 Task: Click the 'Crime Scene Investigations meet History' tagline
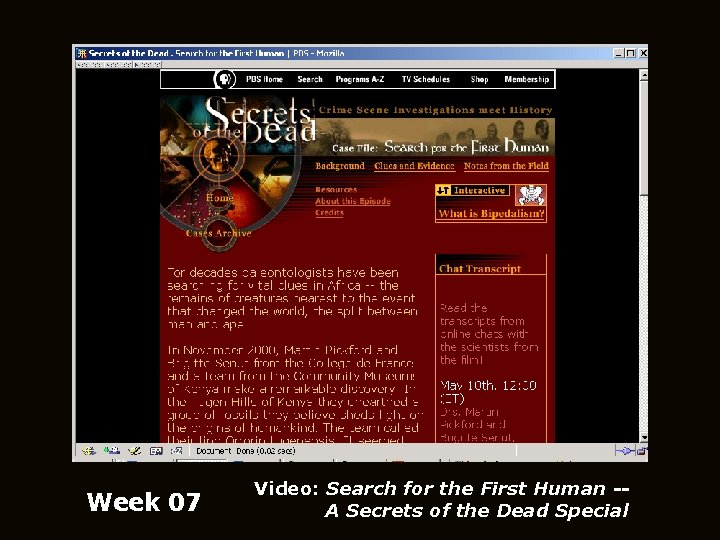tap(436, 110)
